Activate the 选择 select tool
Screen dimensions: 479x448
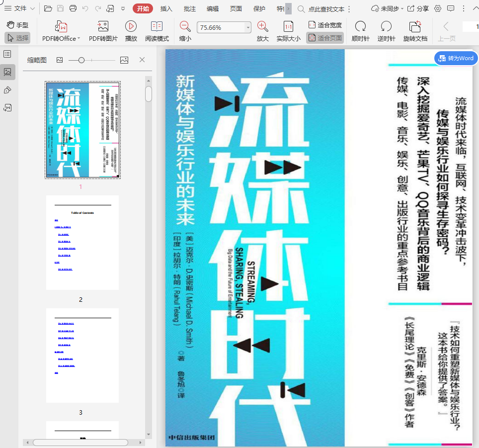point(17,38)
